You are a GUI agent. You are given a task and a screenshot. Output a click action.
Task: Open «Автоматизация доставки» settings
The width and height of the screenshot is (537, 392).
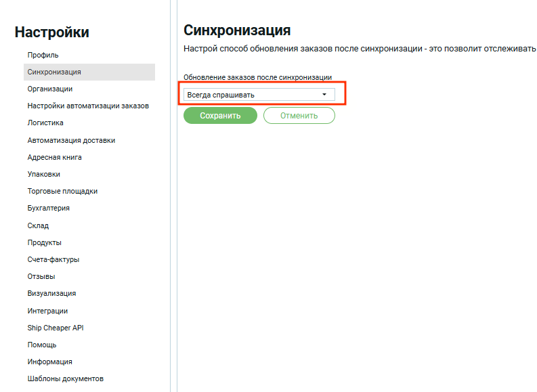(x=71, y=140)
